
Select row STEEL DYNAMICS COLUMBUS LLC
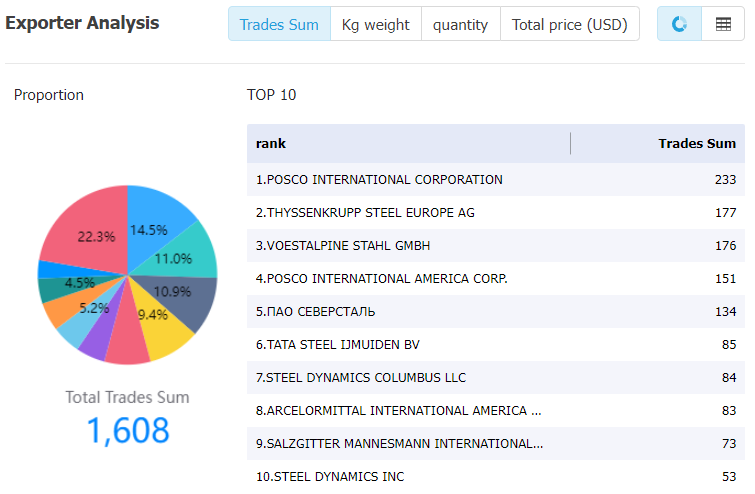[495, 377]
